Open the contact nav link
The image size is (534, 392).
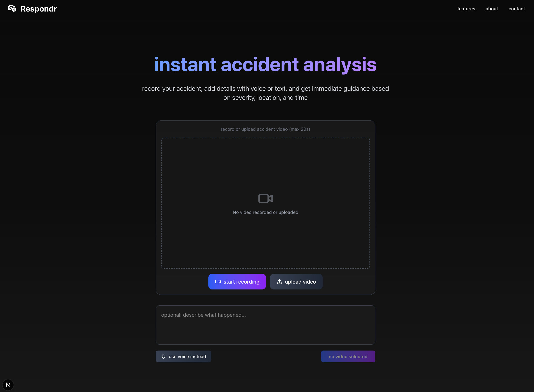pyautogui.click(x=517, y=9)
